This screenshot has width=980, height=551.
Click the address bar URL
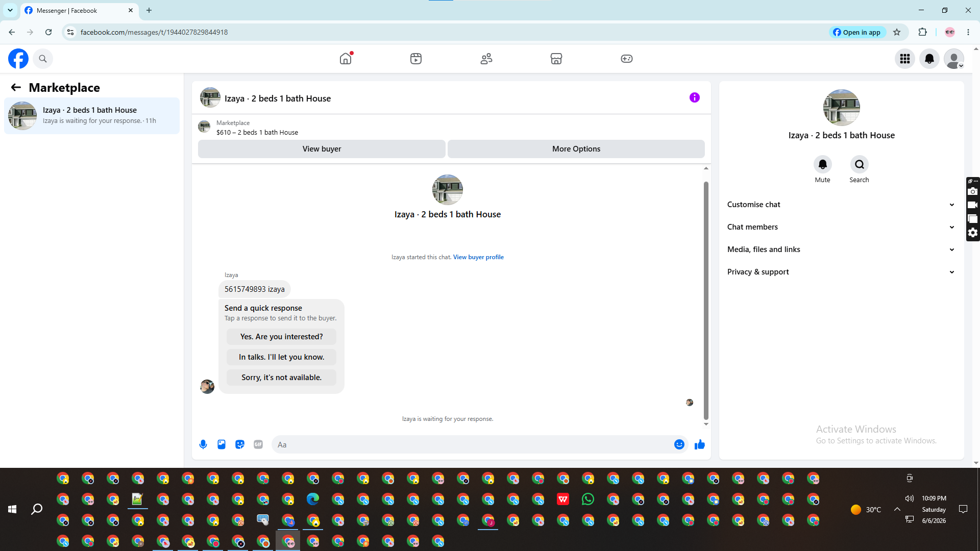coord(154,32)
